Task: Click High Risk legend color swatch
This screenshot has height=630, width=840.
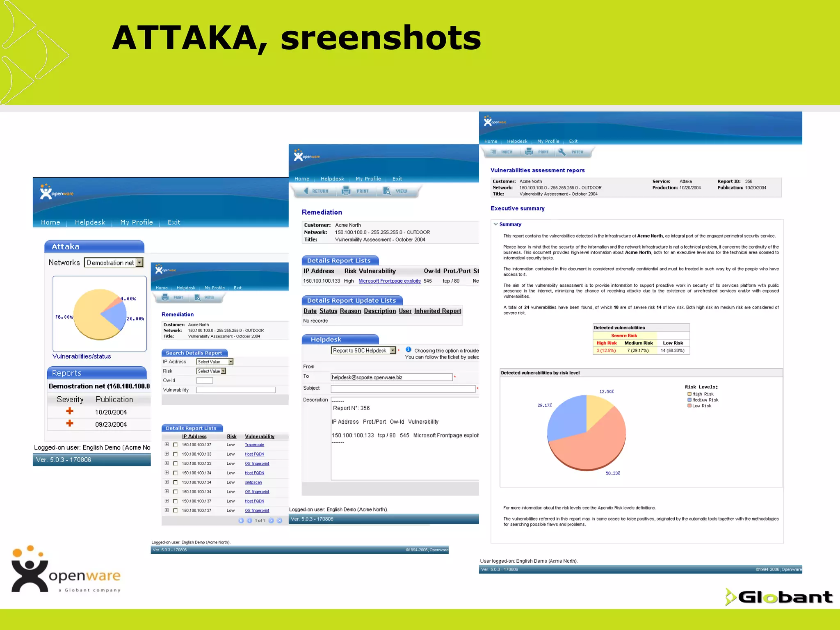Action: 689,394
